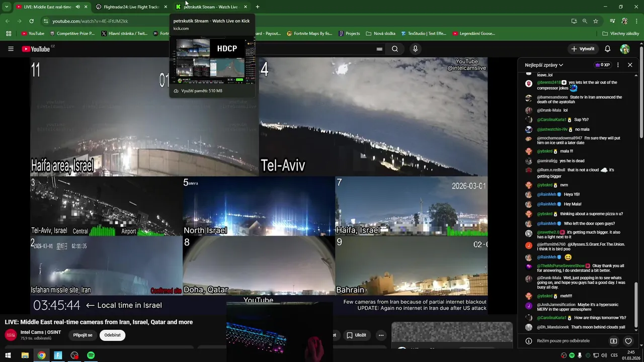The height and width of the screenshot is (362, 644).
Task: Open the tab search dropdown arrow
Action: [7, 7]
